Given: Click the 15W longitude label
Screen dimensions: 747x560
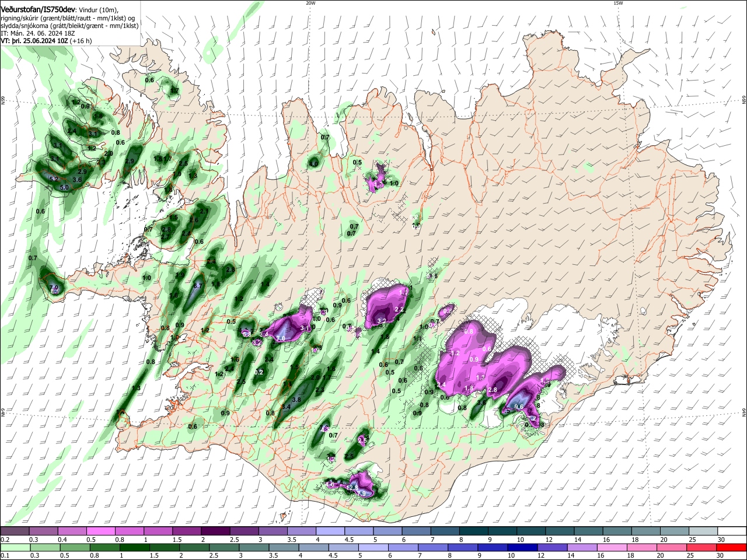Looking at the screenshot, I should click(x=618, y=3).
